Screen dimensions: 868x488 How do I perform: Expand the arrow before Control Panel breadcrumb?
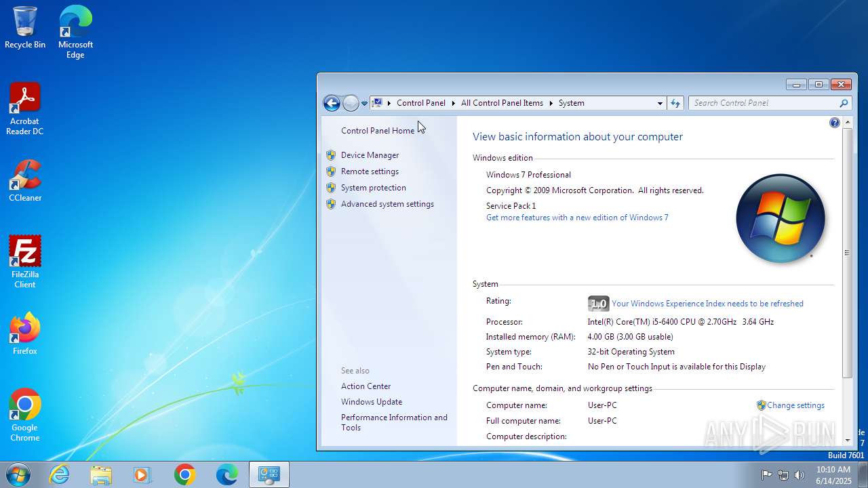coord(389,103)
